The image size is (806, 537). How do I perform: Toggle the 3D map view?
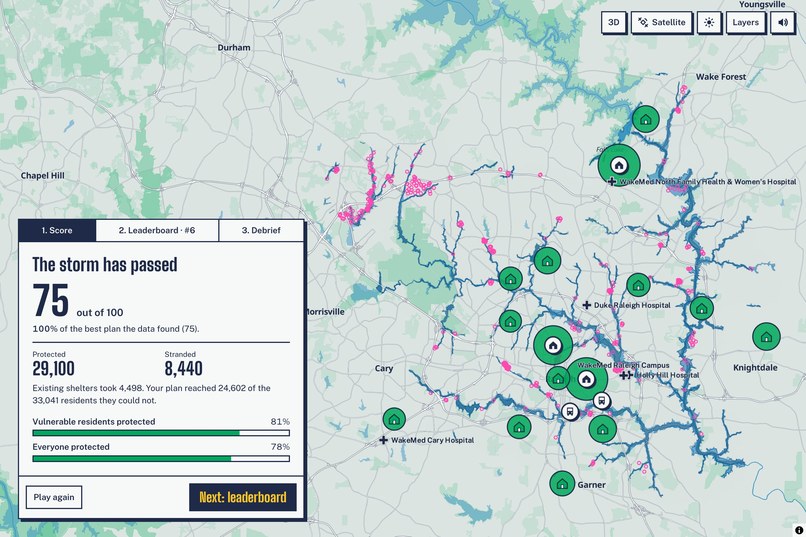pos(613,23)
